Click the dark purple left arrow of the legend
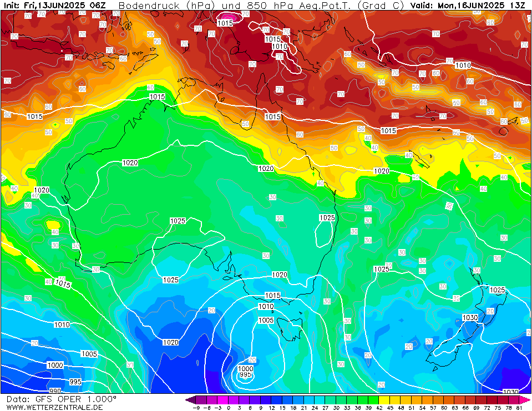Screen dimensions: 532x411 (191, 399)
